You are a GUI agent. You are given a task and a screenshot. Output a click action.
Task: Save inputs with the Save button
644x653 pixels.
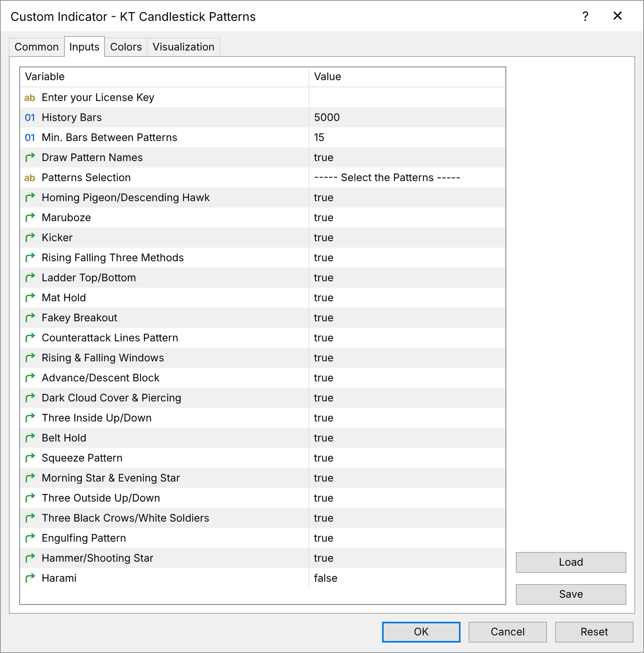pos(571,594)
